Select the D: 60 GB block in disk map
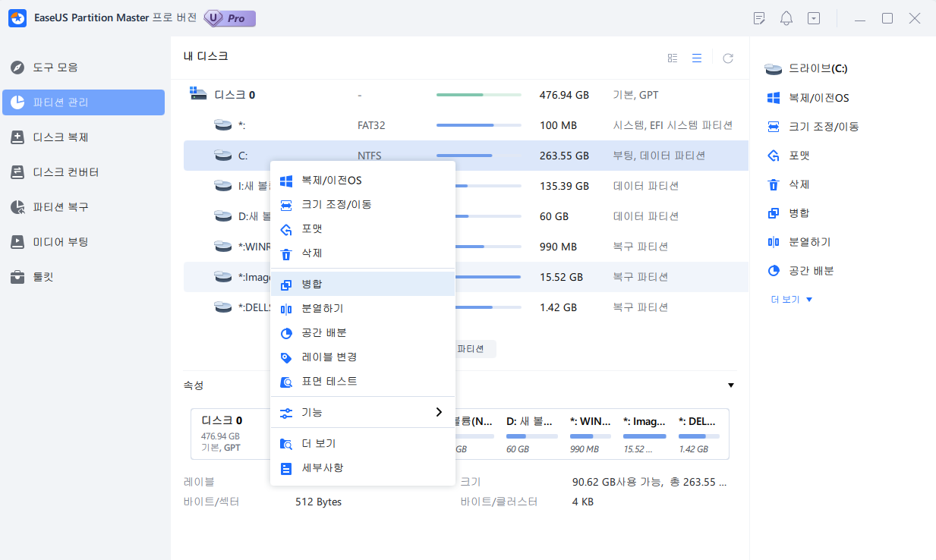The height and width of the screenshot is (560, 936). pyautogui.click(x=531, y=434)
